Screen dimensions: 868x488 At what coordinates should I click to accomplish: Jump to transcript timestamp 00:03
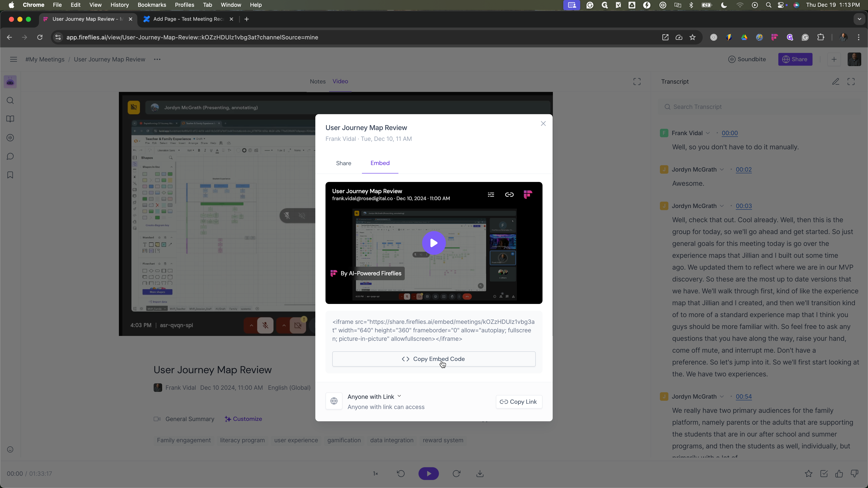click(x=744, y=206)
